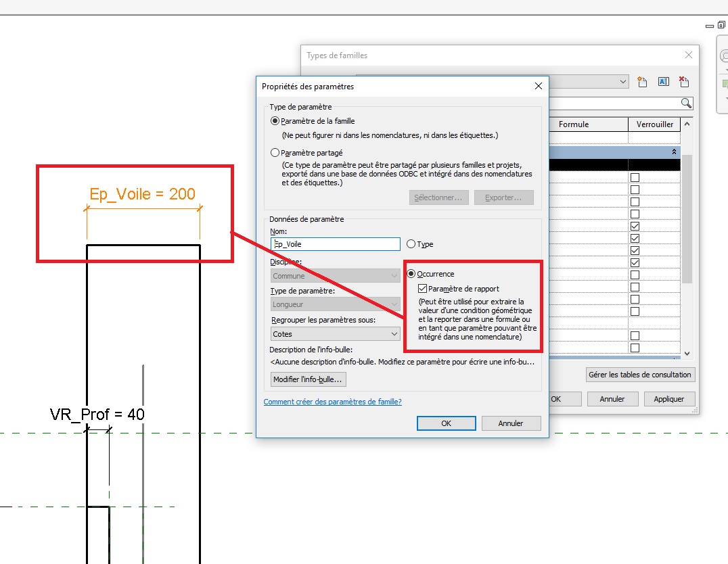
Task: Click the Verrouiller column header
Action: click(654, 124)
